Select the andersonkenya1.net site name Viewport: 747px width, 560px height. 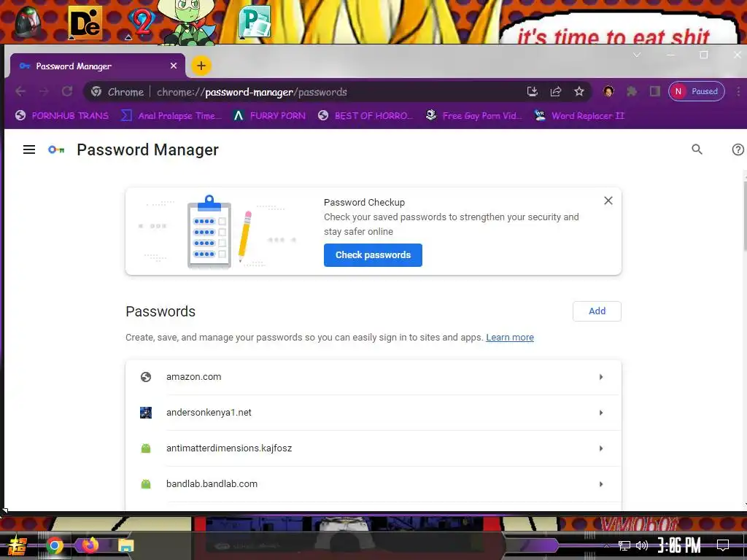(x=209, y=413)
